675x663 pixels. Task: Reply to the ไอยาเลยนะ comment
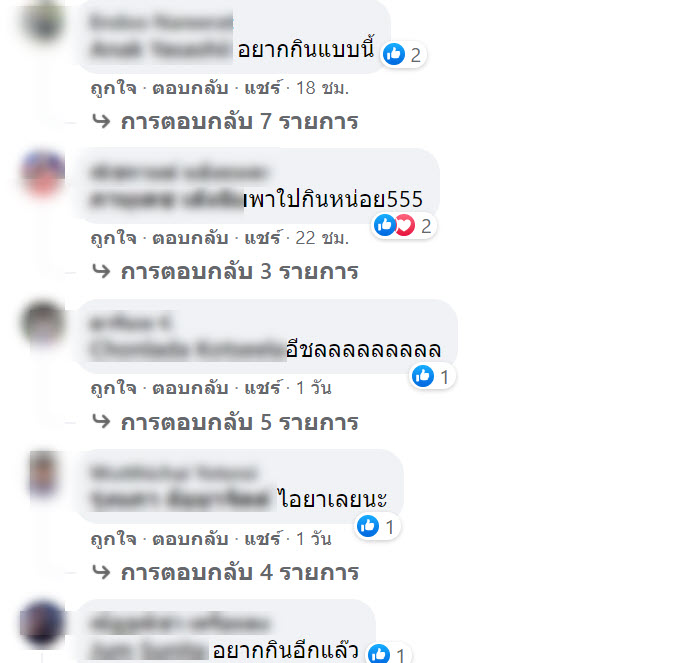click(190, 539)
